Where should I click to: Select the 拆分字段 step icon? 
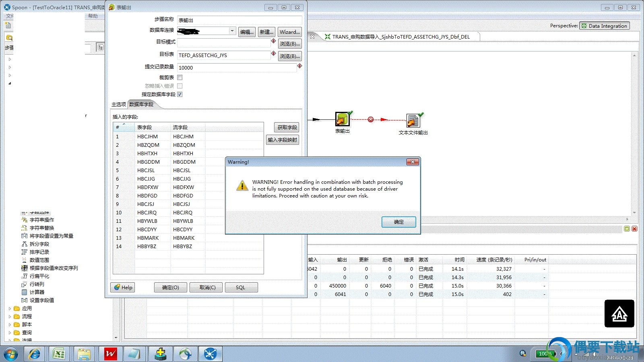24,244
